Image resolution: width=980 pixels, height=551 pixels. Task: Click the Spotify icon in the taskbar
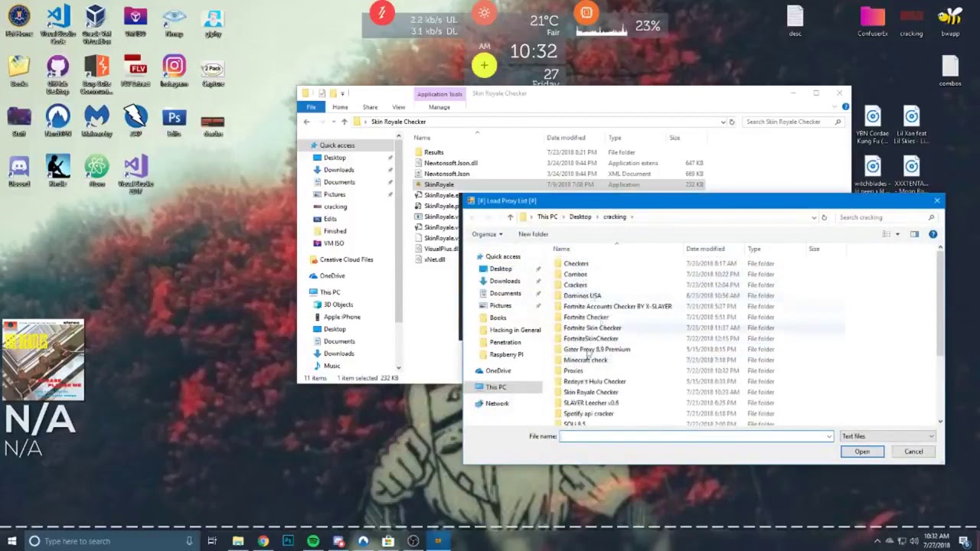[x=313, y=541]
